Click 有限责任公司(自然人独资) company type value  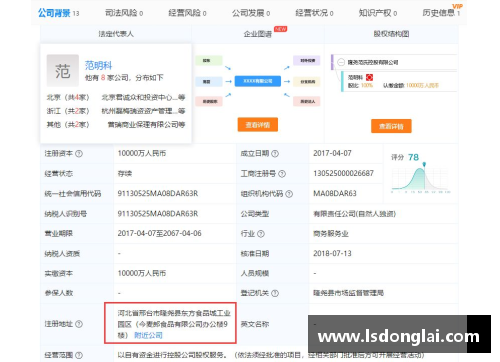pyautogui.click(x=354, y=214)
